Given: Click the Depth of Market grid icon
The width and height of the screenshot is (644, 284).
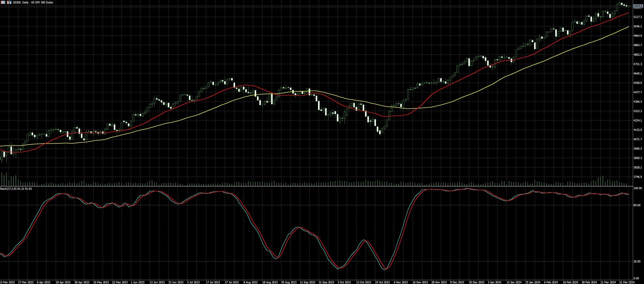Looking at the screenshot, I should coord(3,2).
